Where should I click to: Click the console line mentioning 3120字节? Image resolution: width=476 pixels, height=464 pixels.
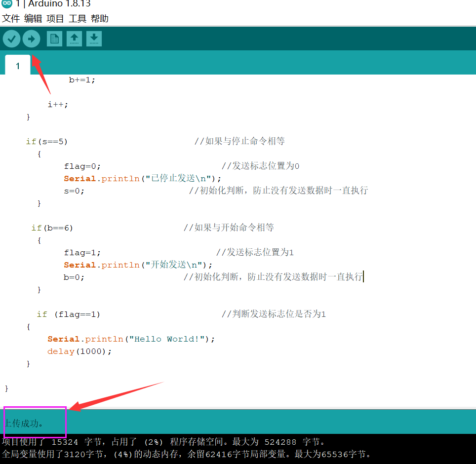pyautogui.click(x=187, y=454)
